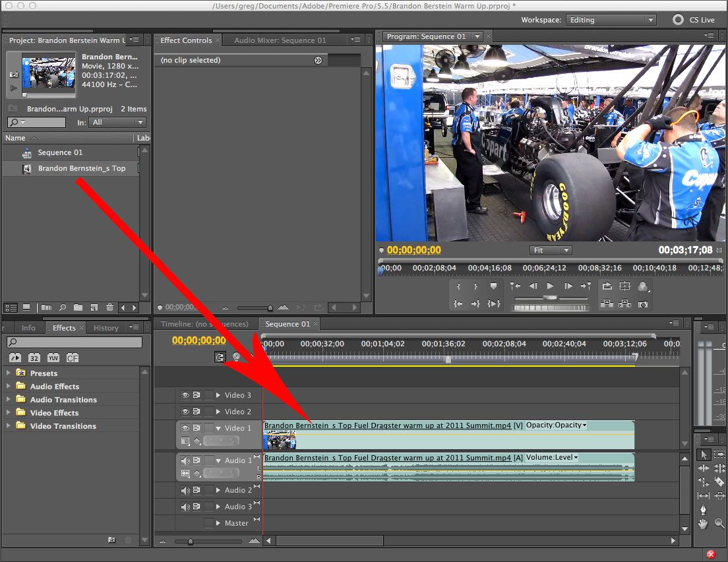Image resolution: width=728 pixels, height=562 pixels.
Task: Mute Audio 2 track speaker icon
Action: (x=185, y=490)
